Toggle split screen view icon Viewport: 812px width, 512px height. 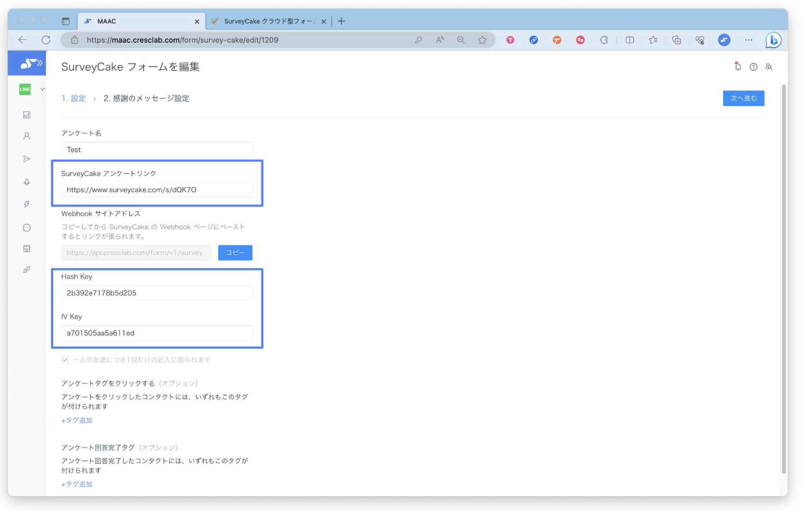[630, 40]
